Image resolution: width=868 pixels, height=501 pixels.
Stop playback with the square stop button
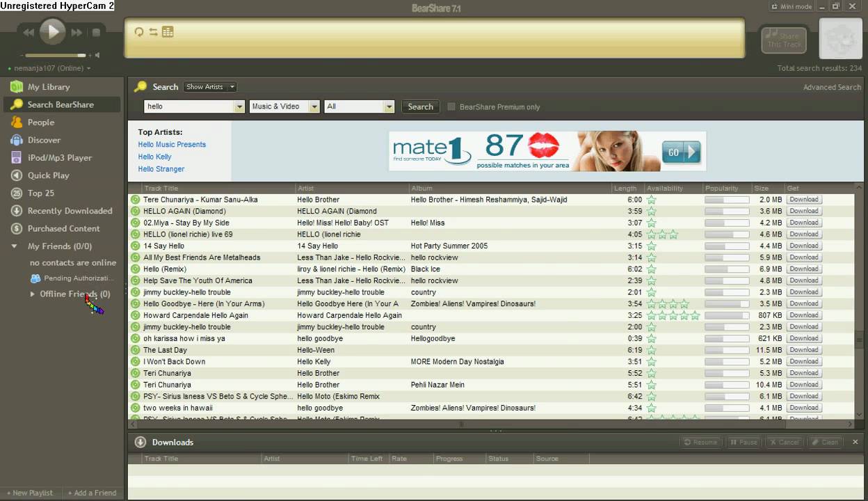(x=96, y=32)
